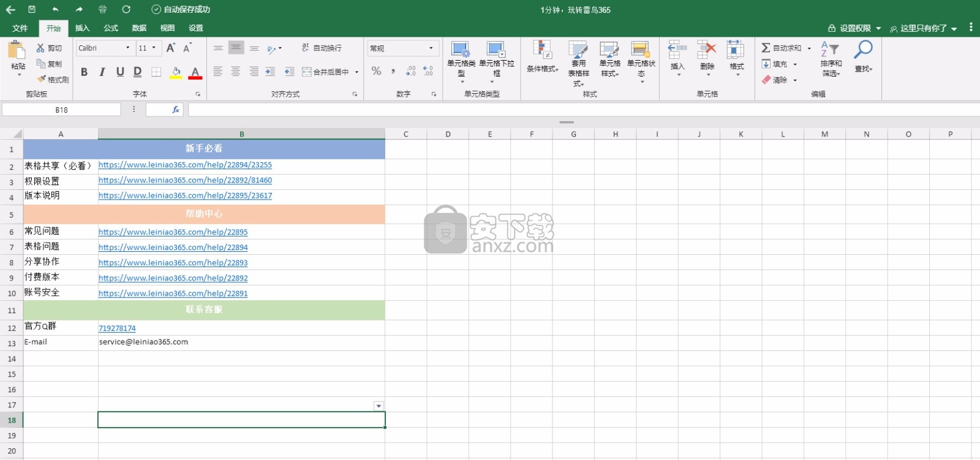Open link ending help/22892/81460
This screenshot has height=460, width=980.
[x=185, y=180]
